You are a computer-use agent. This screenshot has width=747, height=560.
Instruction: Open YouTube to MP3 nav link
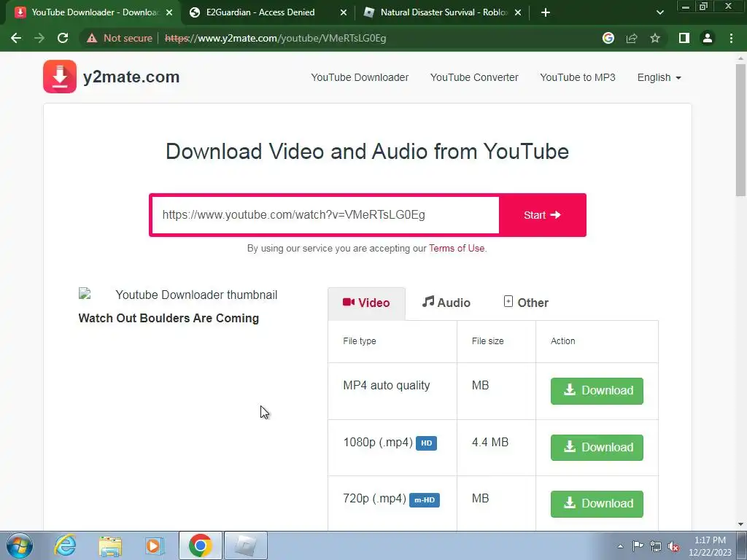578,77
